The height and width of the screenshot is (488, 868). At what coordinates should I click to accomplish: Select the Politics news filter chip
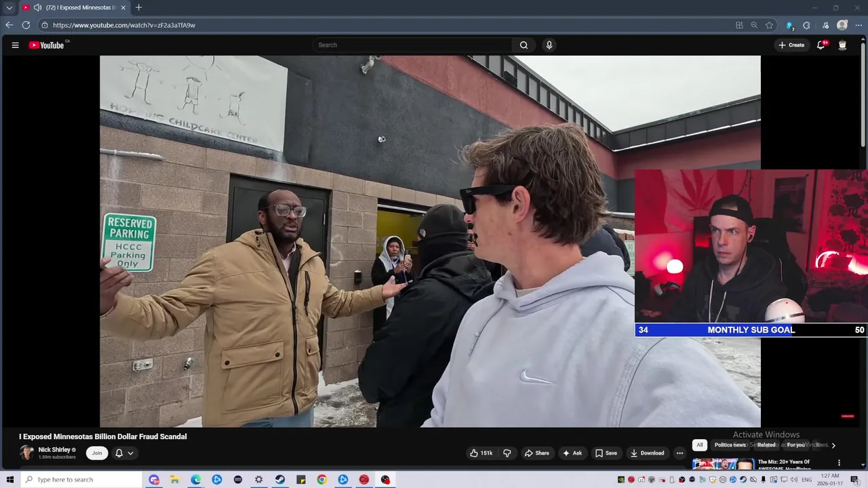coord(730,445)
